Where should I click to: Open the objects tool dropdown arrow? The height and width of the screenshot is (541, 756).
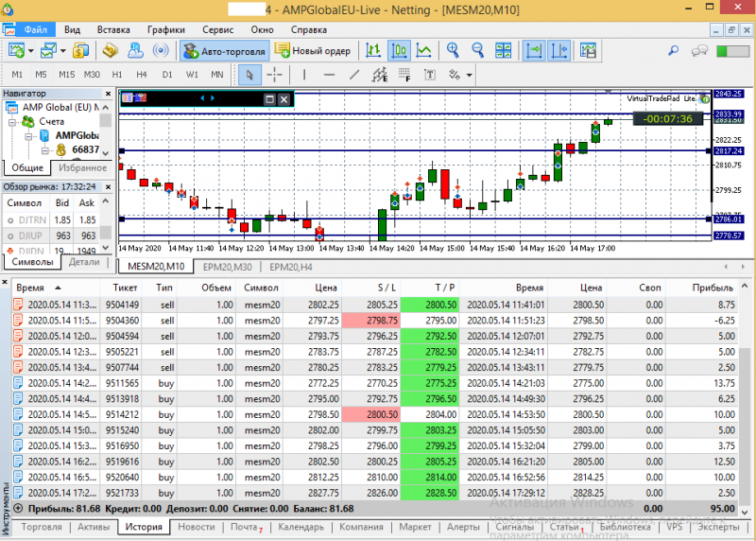(x=469, y=74)
